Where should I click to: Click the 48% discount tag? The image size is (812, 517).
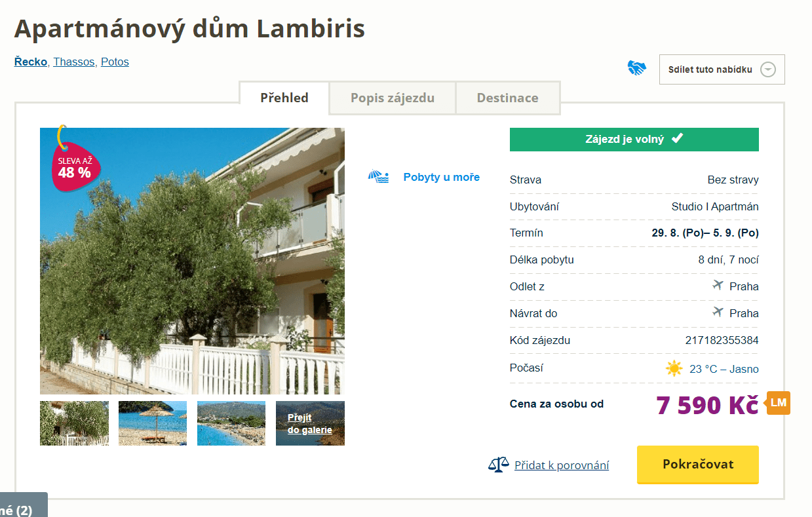74,166
